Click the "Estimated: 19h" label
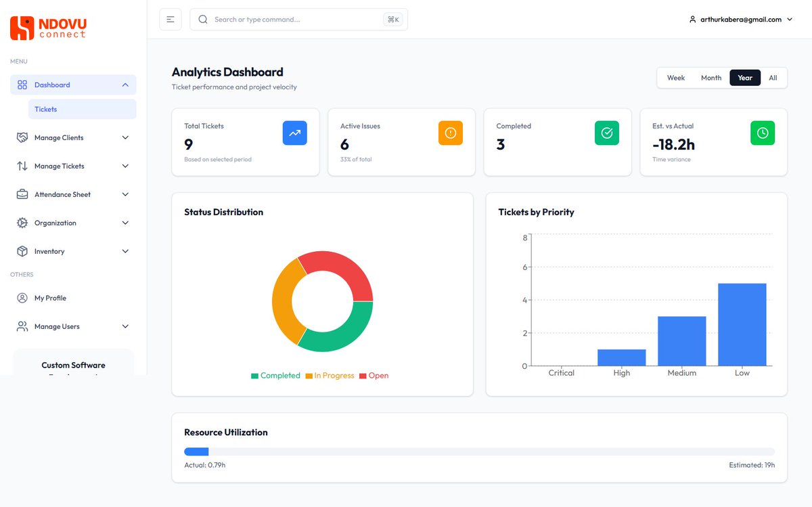 pyautogui.click(x=752, y=465)
